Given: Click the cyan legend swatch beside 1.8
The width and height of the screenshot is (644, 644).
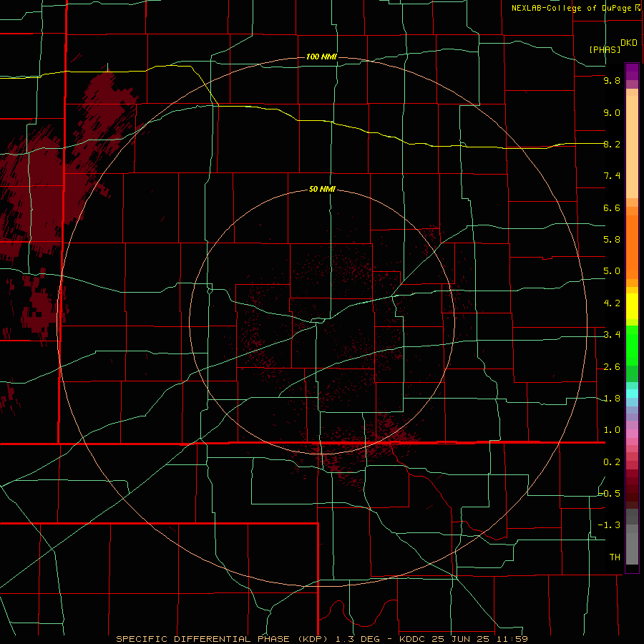Looking at the screenshot, I should pyautogui.click(x=632, y=394).
